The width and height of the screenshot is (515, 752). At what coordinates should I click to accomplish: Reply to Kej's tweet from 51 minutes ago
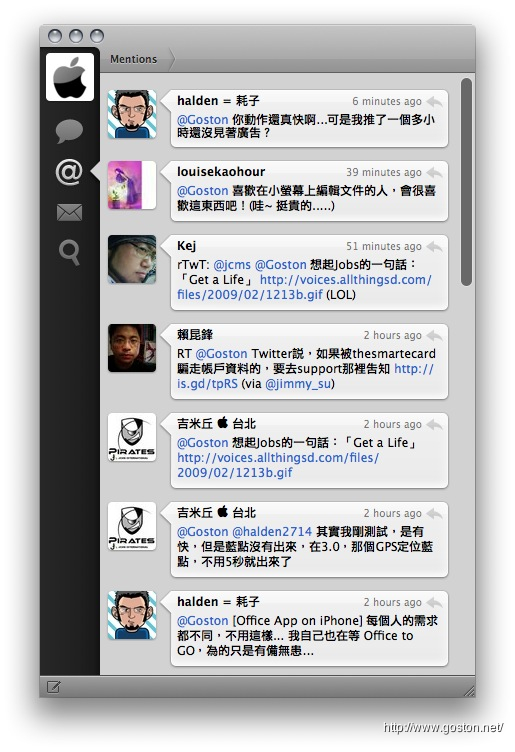click(x=434, y=247)
